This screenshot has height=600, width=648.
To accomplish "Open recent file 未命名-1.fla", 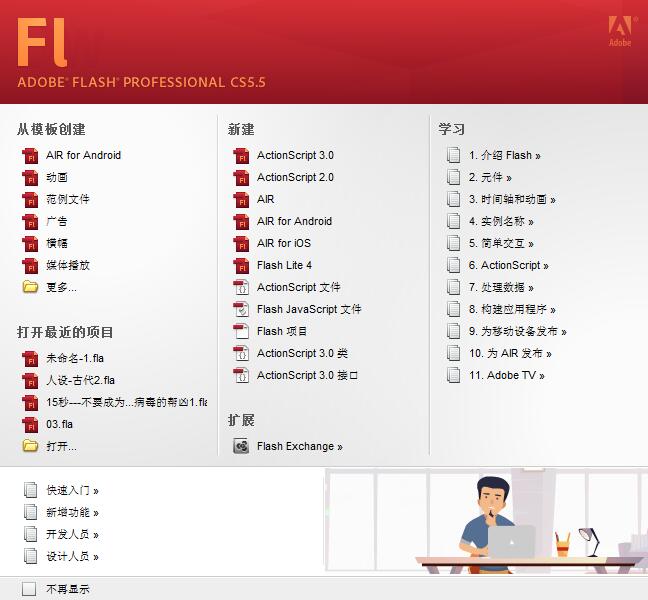I will (x=75, y=358).
